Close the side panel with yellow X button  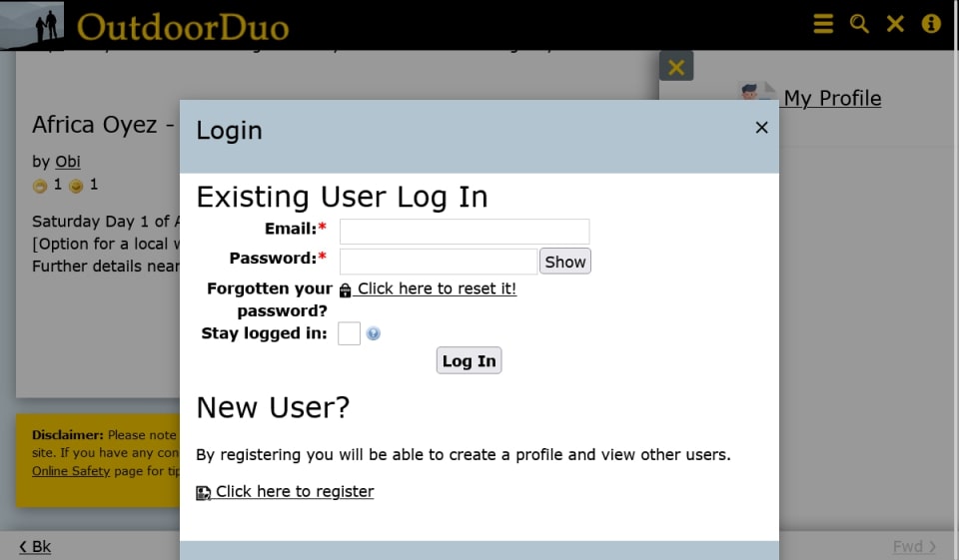point(676,67)
